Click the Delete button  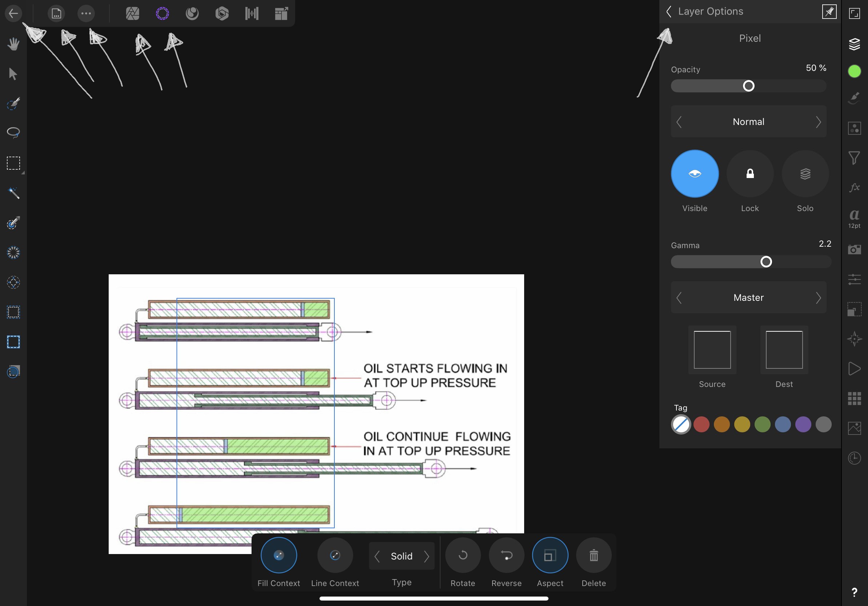(594, 555)
